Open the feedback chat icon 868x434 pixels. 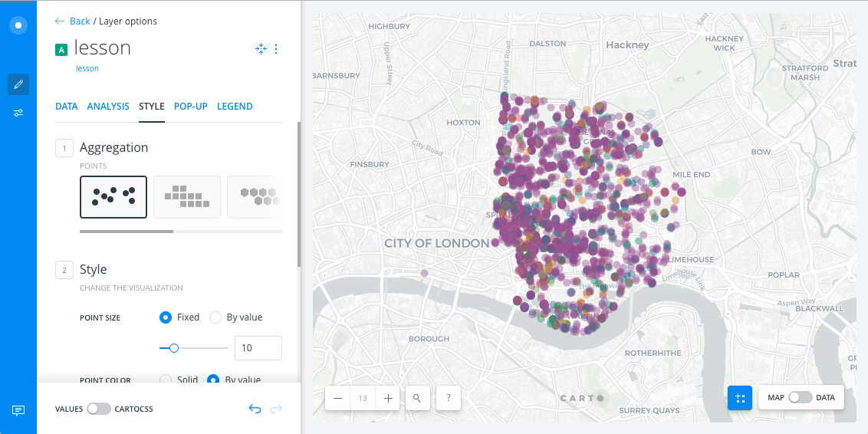tap(18, 410)
